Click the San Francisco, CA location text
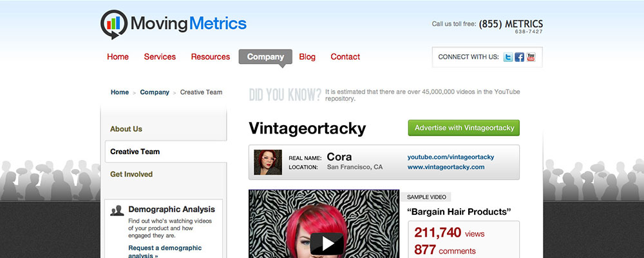The image size is (644, 258). [355, 167]
